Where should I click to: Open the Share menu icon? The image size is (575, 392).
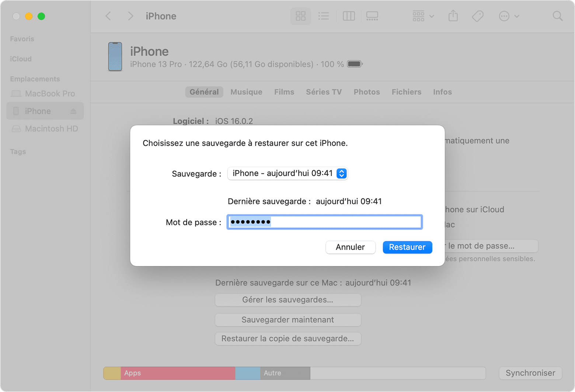(x=453, y=16)
